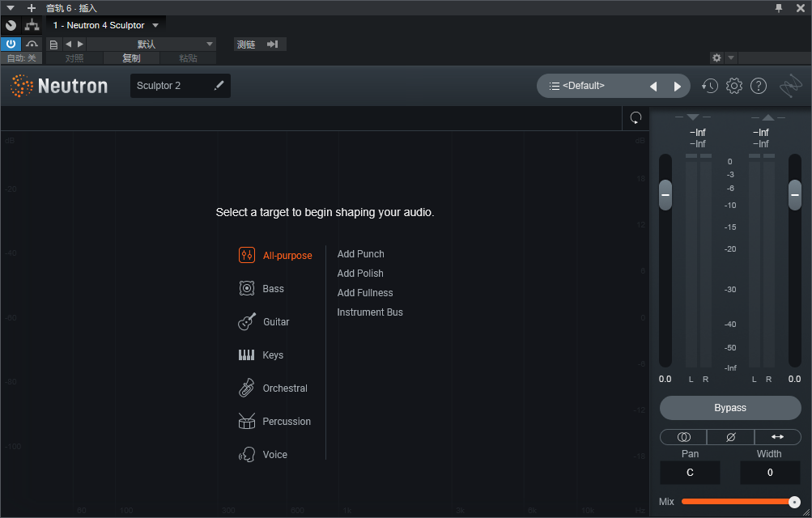
Task: Expand the Neutron 4 Sculptor plugin dropdown
Action: 155,26
